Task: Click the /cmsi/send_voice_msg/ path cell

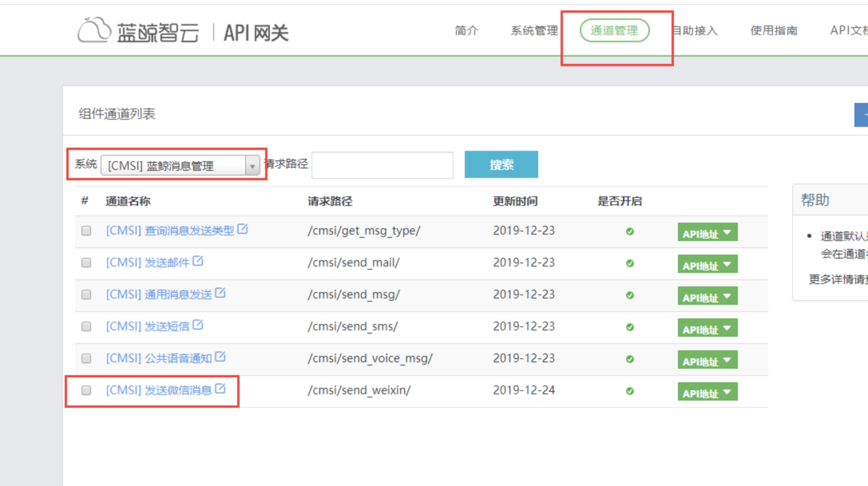Action: (x=370, y=359)
